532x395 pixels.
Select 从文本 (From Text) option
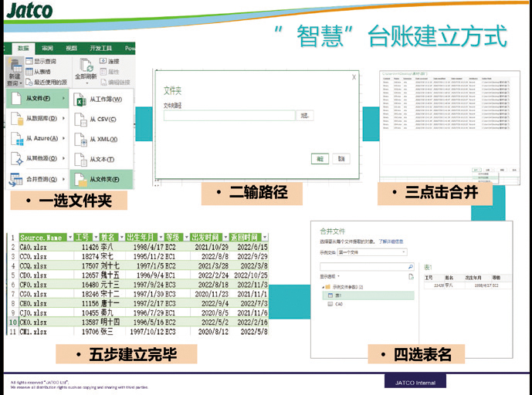coord(80,160)
